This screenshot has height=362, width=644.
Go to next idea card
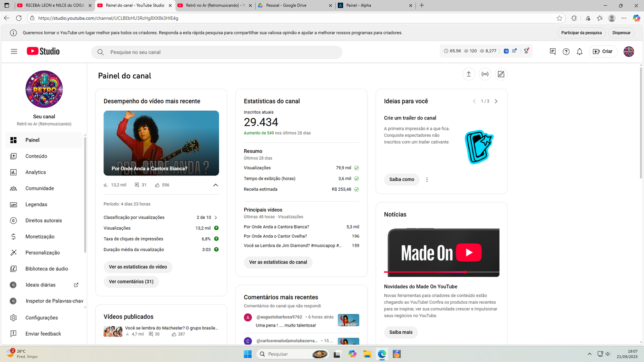pyautogui.click(x=496, y=101)
